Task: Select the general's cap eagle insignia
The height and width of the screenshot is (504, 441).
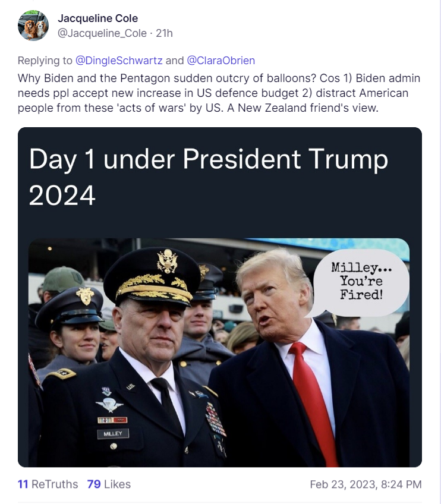Action: (x=167, y=261)
